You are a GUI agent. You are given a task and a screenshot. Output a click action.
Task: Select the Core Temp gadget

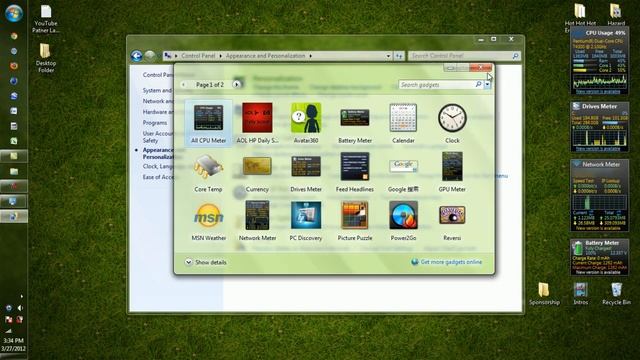[x=208, y=172]
